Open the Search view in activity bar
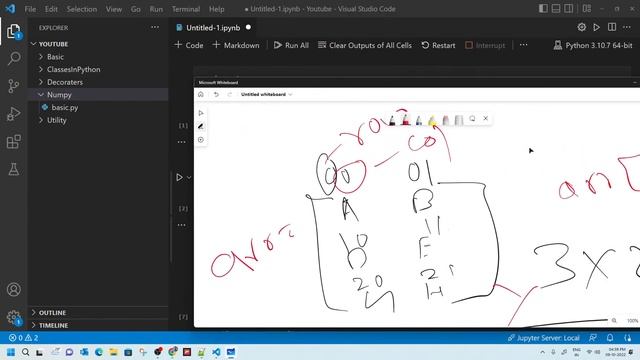Image resolution: width=640 pixels, height=360 pixels. (x=13, y=58)
